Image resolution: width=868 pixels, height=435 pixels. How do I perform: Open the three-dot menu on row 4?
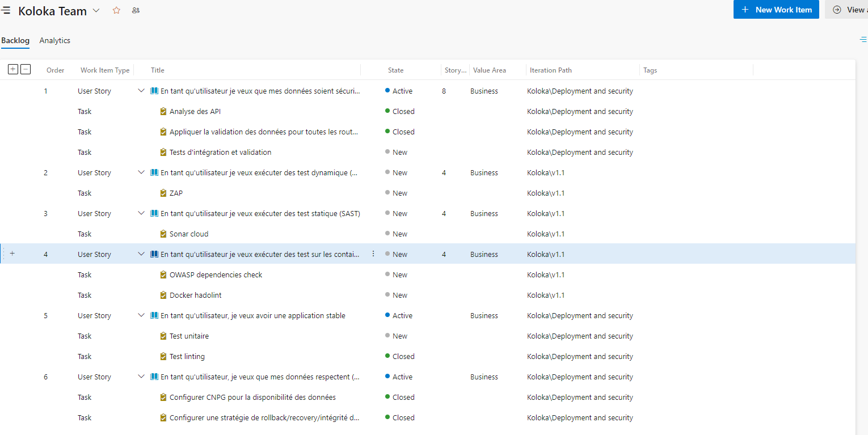coord(373,254)
